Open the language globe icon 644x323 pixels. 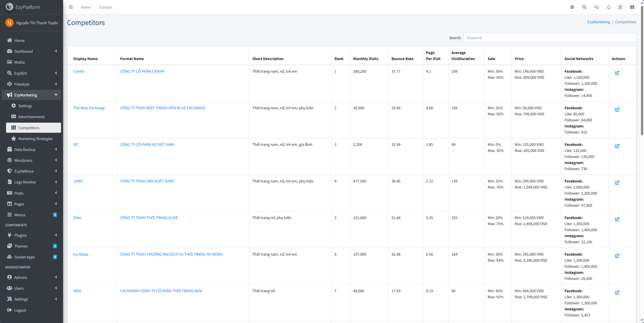click(x=572, y=7)
